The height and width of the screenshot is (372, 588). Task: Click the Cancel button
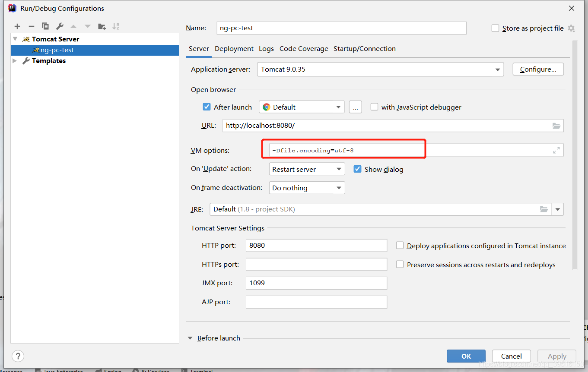pyautogui.click(x=512, y=356)
